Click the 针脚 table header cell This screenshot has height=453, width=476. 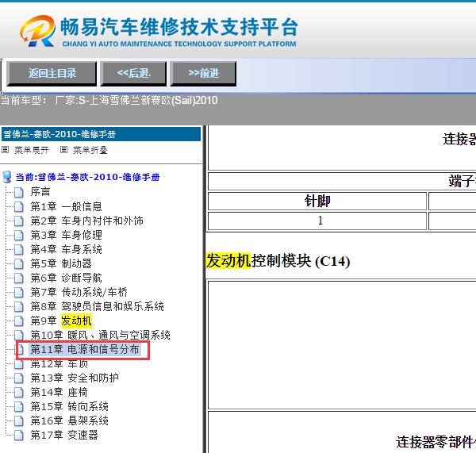(317, 201)
